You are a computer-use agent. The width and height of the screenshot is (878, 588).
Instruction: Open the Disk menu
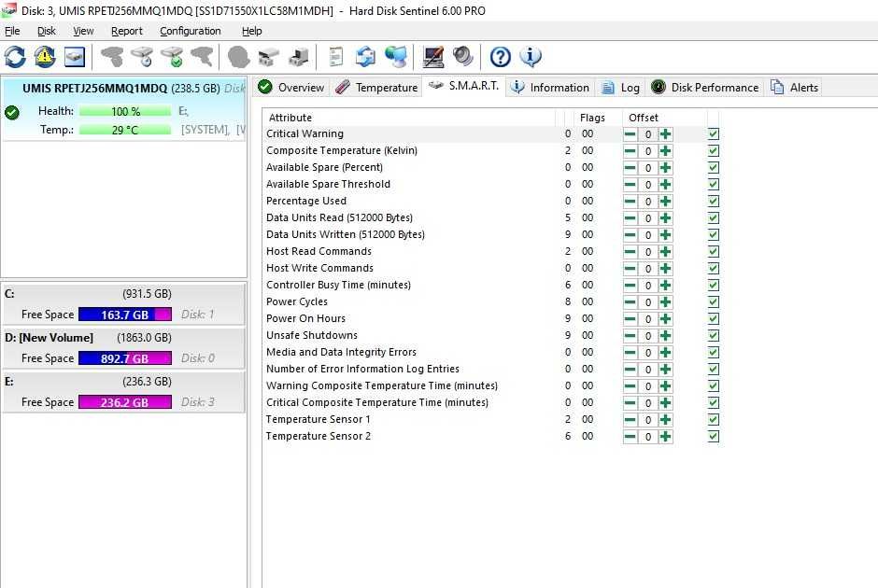(47, 32)
